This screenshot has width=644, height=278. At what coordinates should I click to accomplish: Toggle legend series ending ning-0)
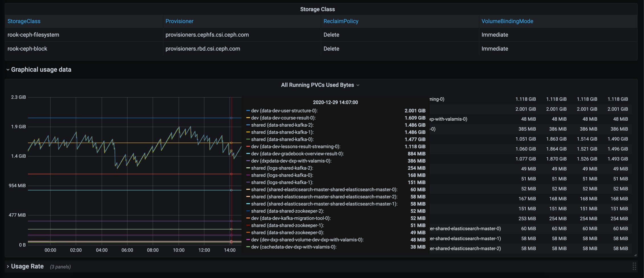(437, 99)
